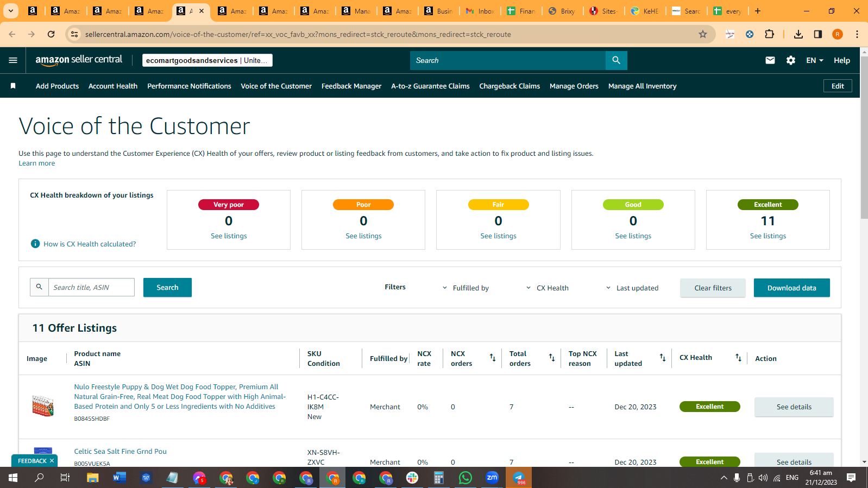Sort by NCX orders column arrows
Viewport: 868px width, 488px height.
pos(493,358)
